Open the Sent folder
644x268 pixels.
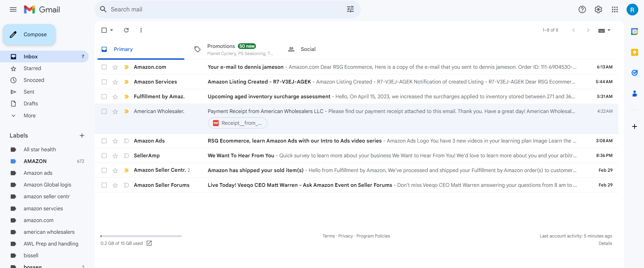(44, 92)
